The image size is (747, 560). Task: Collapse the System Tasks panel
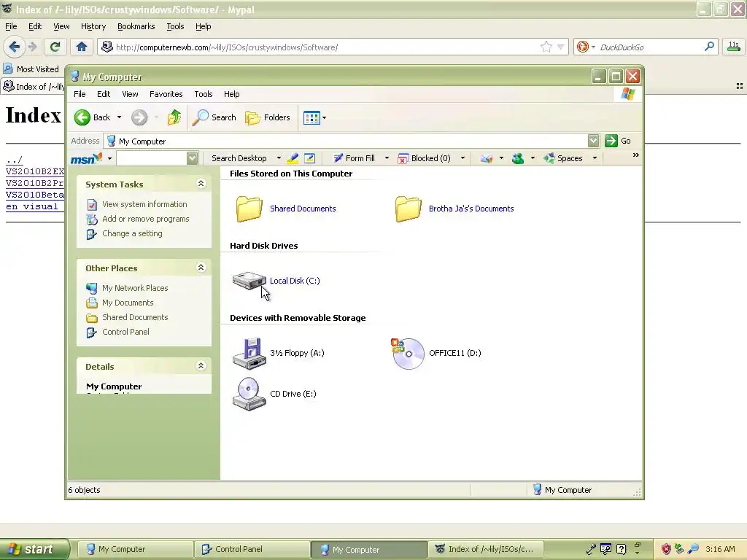click(201, 184)
